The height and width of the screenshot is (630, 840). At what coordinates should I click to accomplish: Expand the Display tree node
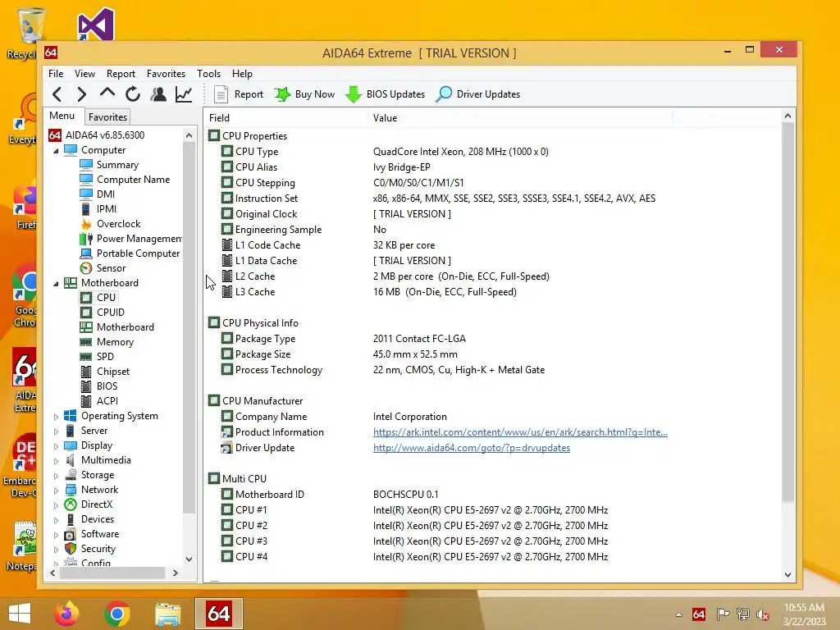point(57,445)
